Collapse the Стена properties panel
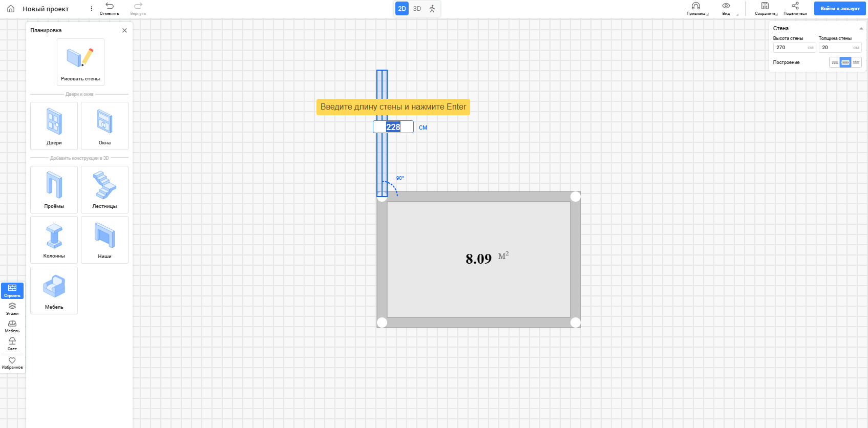The image size is (868, 428). pyautogui.click(x=861, y=28)
